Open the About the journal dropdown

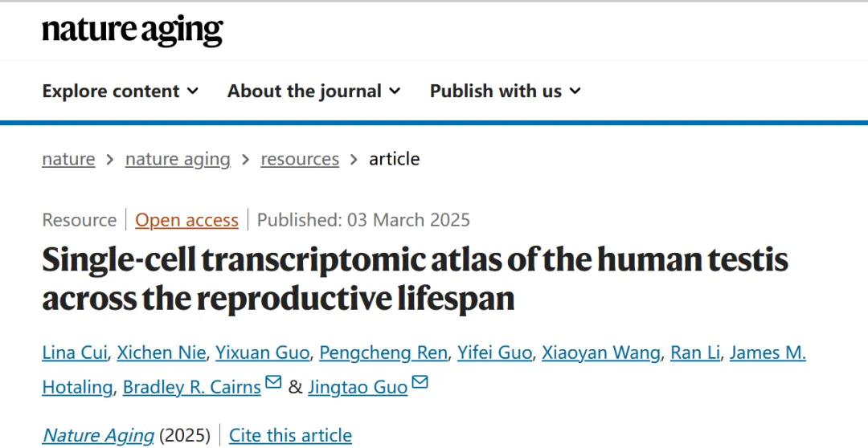pos(313,91)
